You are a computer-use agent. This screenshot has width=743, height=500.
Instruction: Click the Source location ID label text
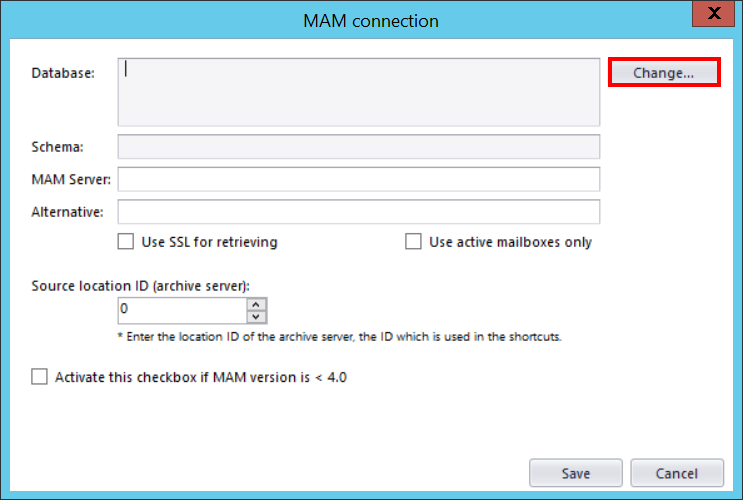140,285
